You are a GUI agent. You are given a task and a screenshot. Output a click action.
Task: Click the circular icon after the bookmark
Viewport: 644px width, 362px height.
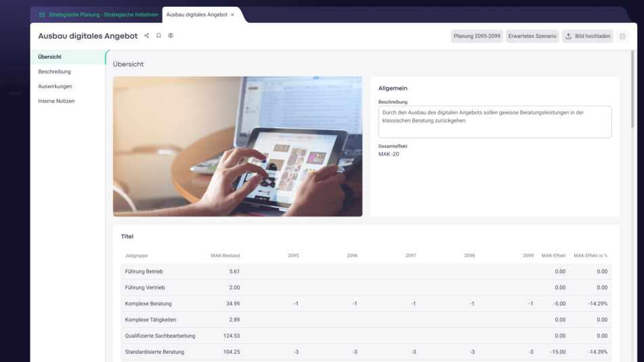(x=171, y=36)
